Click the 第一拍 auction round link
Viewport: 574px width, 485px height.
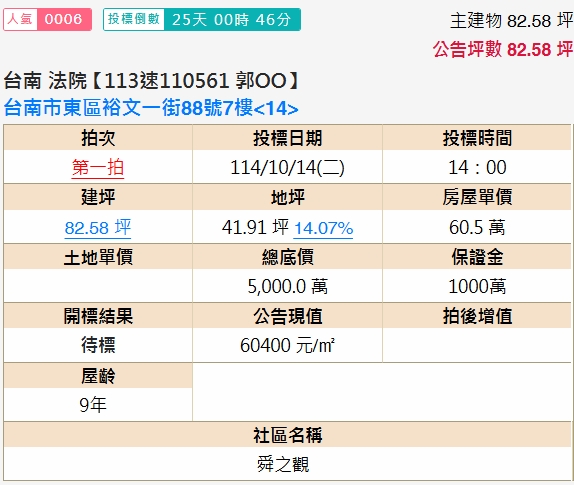(98, 168)
